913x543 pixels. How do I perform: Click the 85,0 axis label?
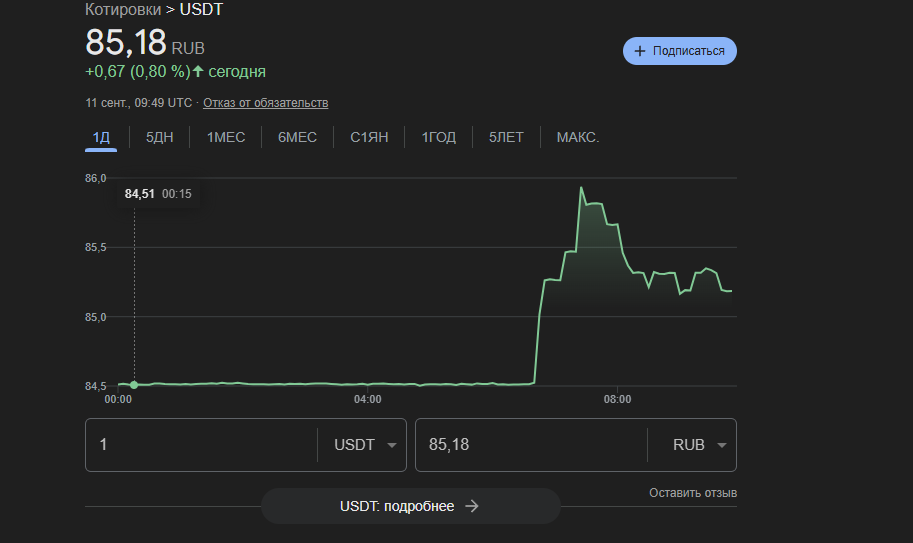coord(95,317)
